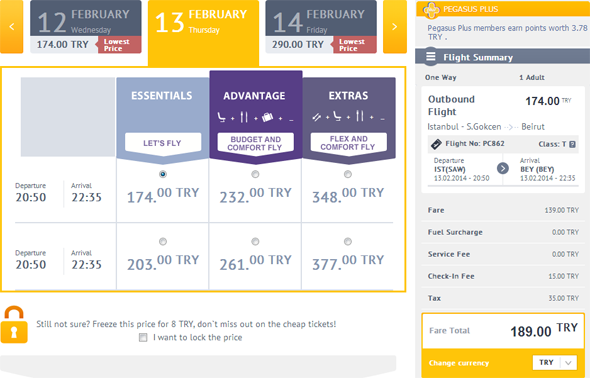Click the flight ticket icon beside PC862
This screenshot has height=378, width=590.
[436, 144]
